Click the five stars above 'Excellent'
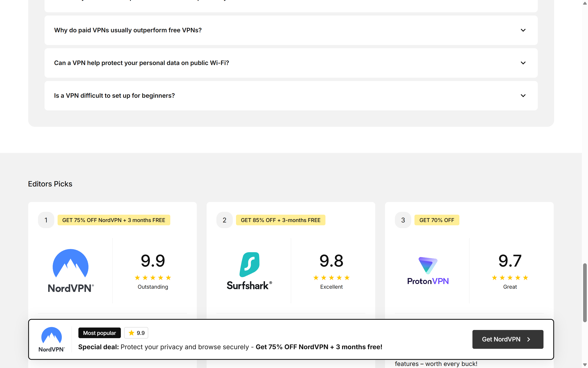The height and width of the screenshot is (368, 588). tap(331, 278)
